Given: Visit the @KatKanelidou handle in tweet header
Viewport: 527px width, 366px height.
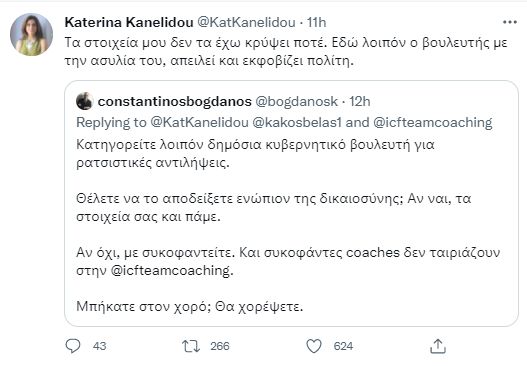Looking at the screenshot, I should 246,22.
